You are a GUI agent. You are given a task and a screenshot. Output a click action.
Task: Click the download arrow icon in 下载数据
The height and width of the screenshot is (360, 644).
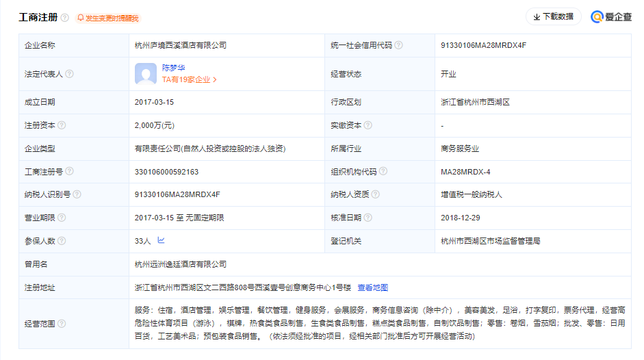[x=537, y=17]
